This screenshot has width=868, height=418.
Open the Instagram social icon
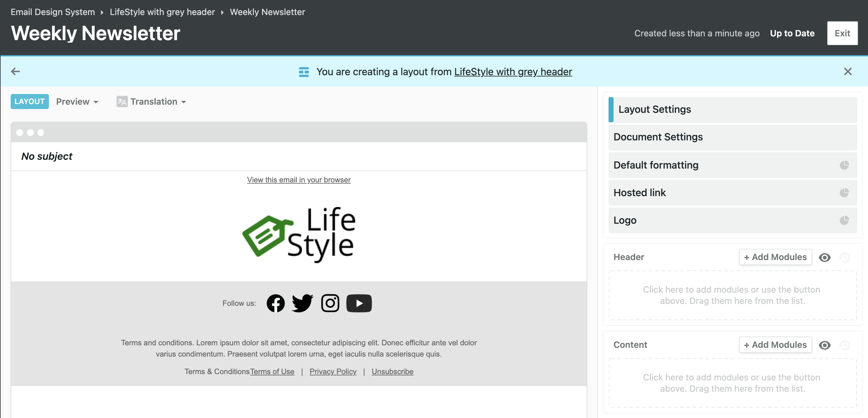(x=330, y=303)
